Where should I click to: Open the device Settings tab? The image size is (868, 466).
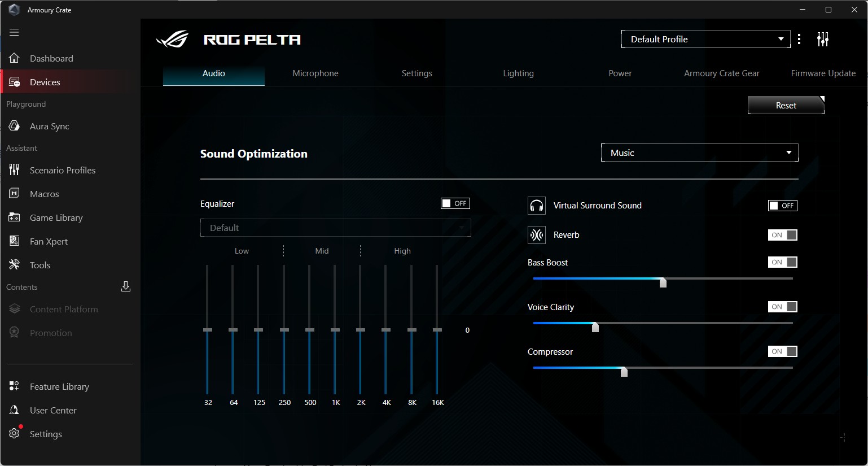pyautogui.click(x=417, y=73)
